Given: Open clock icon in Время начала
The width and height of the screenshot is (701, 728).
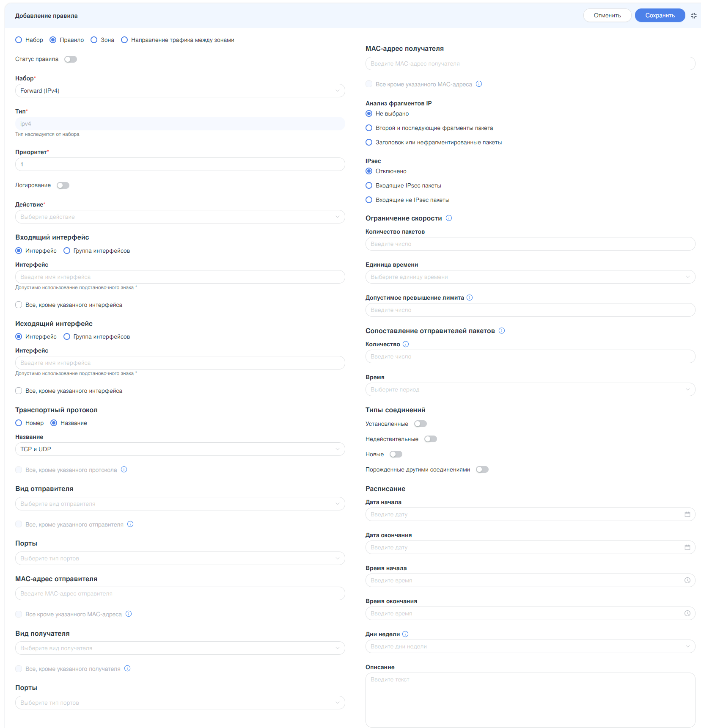Looking at the screenshot, I should (x=687, y=580).
